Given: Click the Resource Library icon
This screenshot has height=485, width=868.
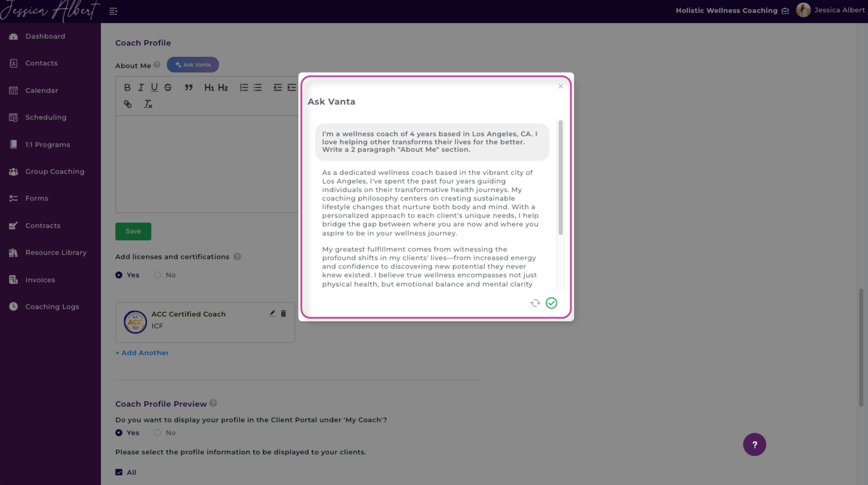Looking at the screenshot, I should pyautogui.click(x=13, y=252).
